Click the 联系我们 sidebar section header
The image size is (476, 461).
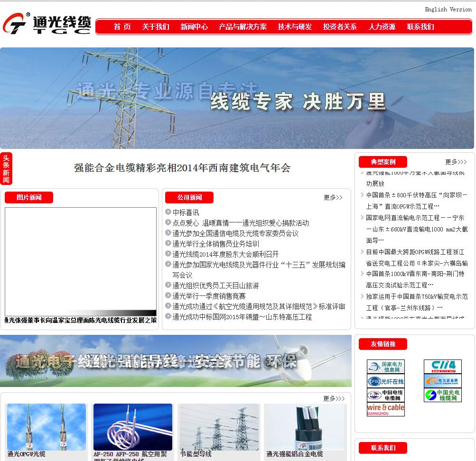(383, 448)
